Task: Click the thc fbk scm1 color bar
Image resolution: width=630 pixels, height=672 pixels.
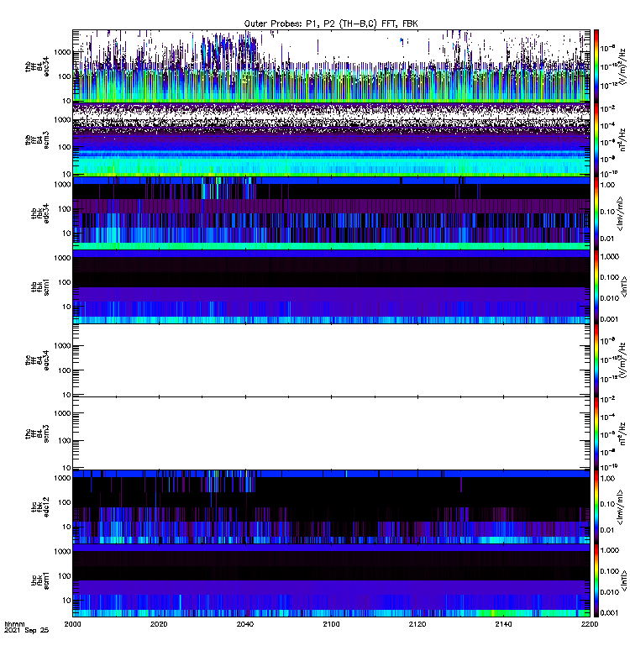Action: click(596, 580)
